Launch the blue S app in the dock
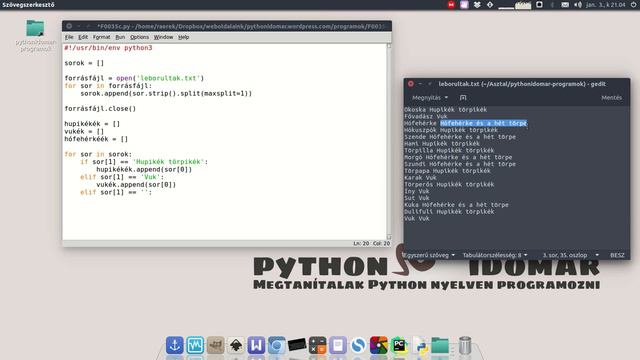The width and height of the screenshot is (640, 360). point(358,345)
